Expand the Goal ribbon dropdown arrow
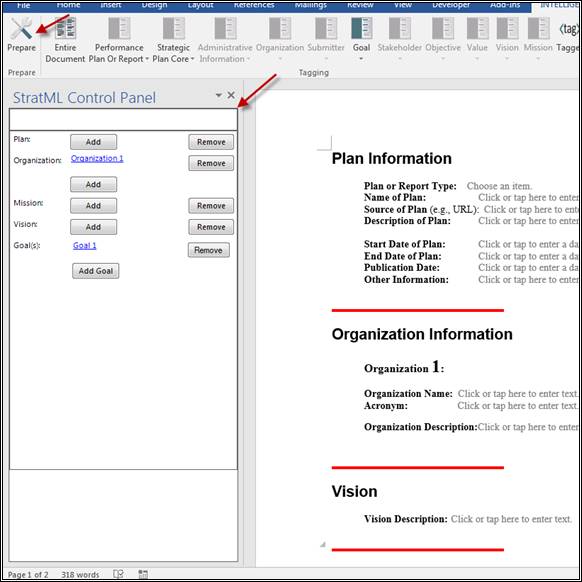 coord(361,59)
